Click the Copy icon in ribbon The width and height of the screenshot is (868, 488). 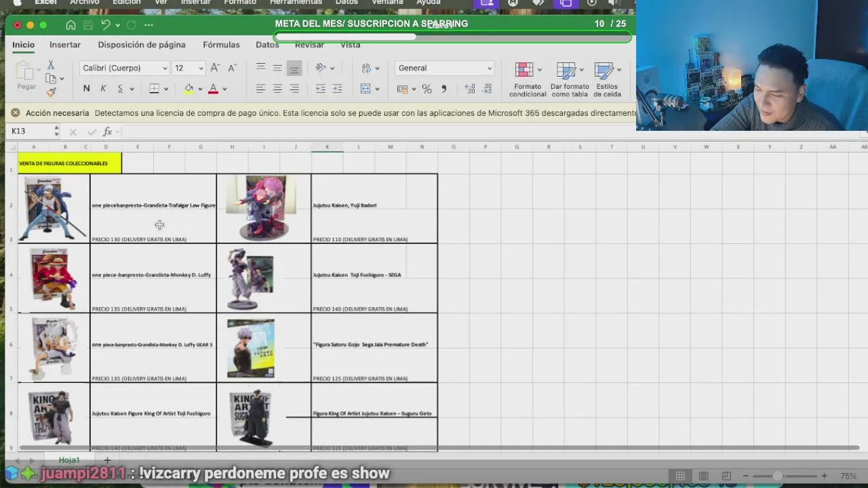(51, 79)
